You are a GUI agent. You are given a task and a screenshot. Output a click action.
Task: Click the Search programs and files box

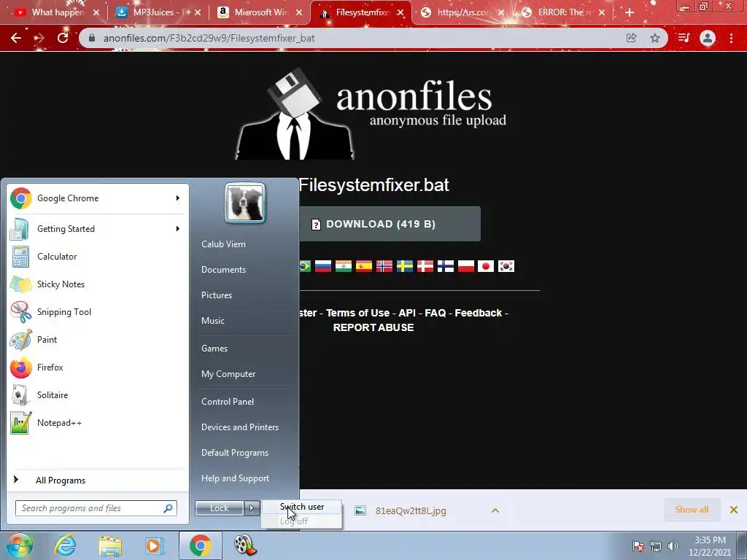[x=96, y=508]
